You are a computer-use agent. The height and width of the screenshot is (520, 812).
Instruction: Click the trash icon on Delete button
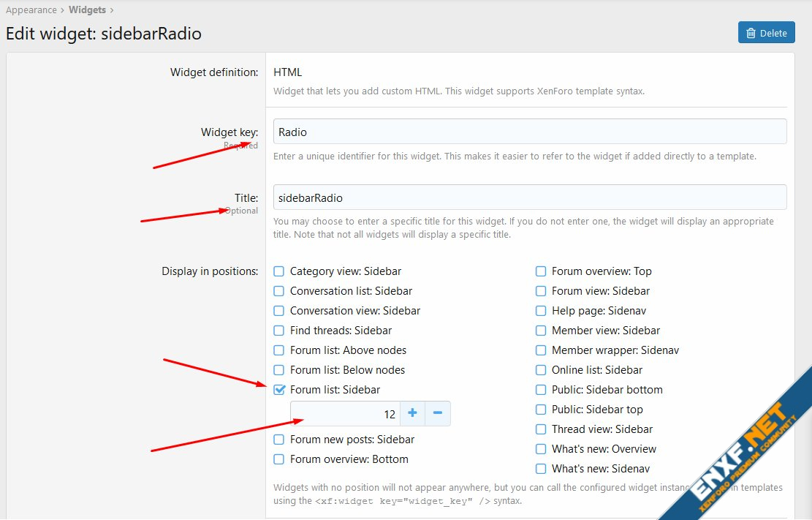tap(751, 33)
